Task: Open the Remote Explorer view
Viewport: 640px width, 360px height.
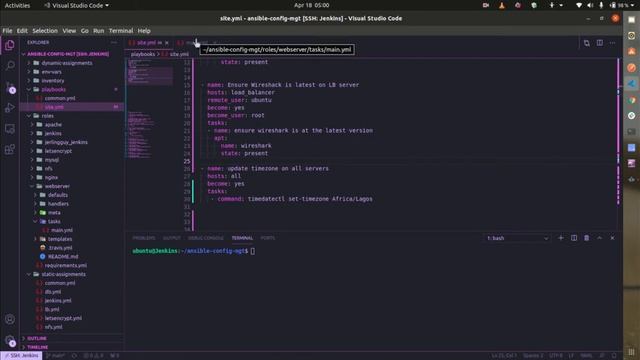Action: coord(10,129)
